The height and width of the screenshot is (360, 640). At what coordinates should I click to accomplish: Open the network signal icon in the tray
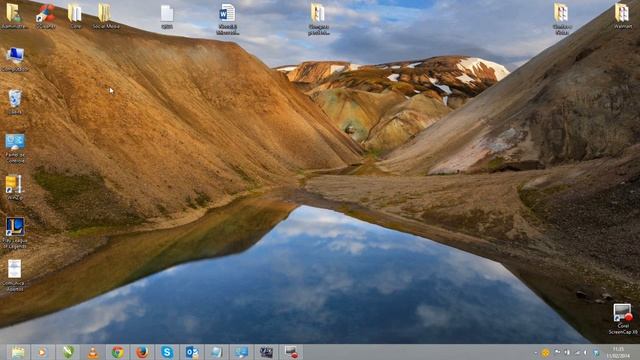tap(577, 352)
